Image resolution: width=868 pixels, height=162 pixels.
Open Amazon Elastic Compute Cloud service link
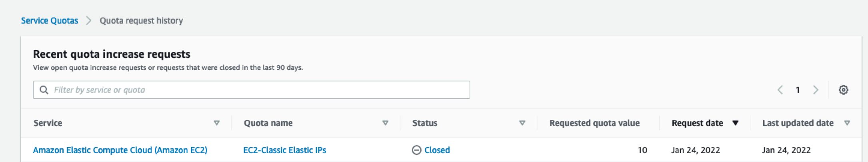[x=120, y=150]
